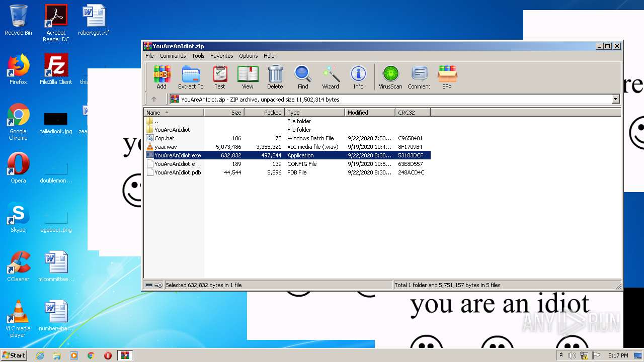
Task: Open Chrome from the taskbar
Action: point(91,355)
